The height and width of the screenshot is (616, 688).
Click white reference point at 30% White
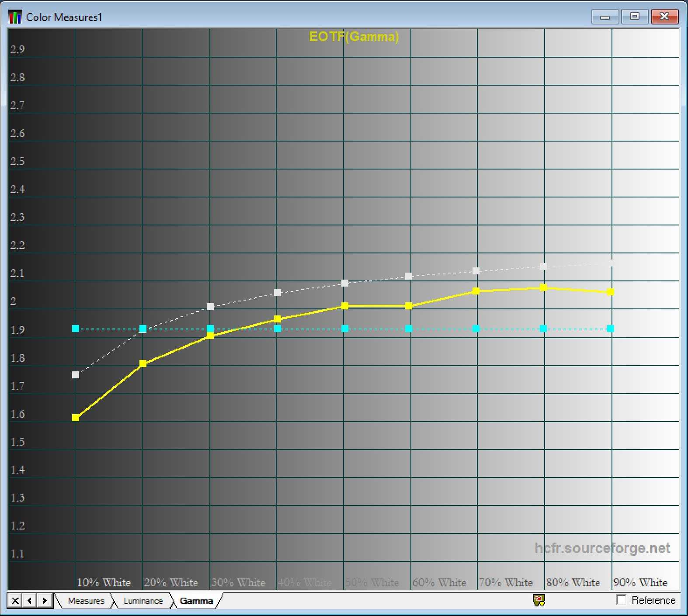pyautogui.click(x=210, y=307)
